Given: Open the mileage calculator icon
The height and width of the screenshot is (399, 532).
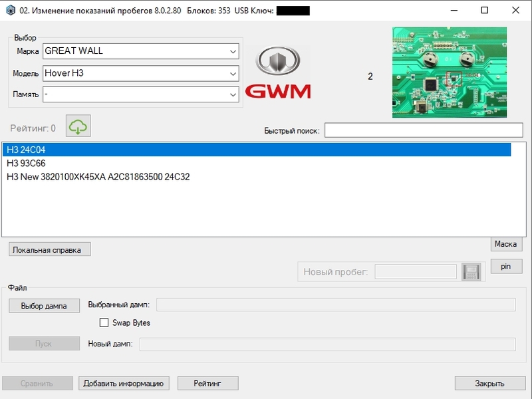Looking at the screenshot, I should pyautogui.click(x=471, y=272).
